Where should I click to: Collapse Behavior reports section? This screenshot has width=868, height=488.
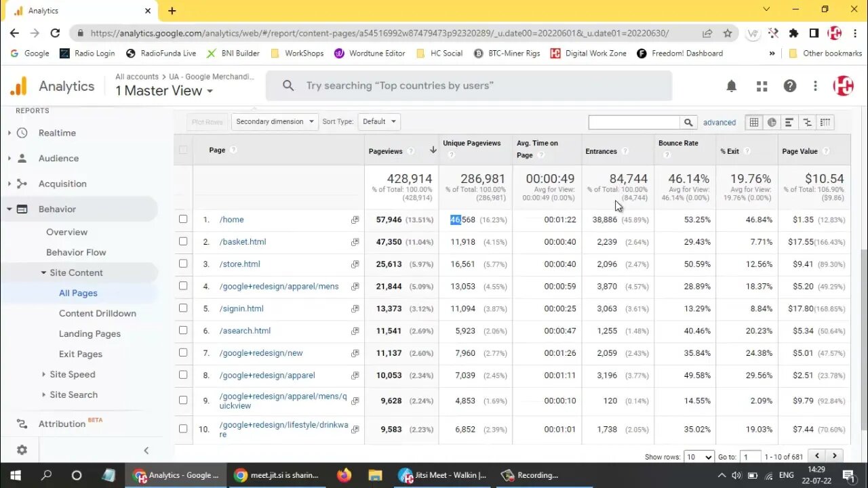[x=9, y=209]
